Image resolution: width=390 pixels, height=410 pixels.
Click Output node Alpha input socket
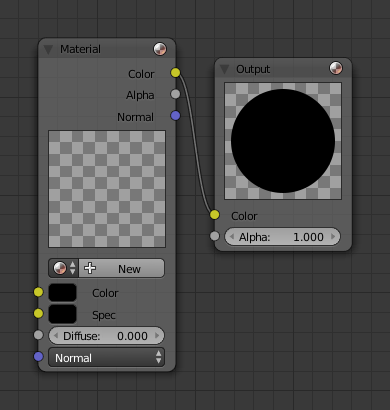pos(215,236)
